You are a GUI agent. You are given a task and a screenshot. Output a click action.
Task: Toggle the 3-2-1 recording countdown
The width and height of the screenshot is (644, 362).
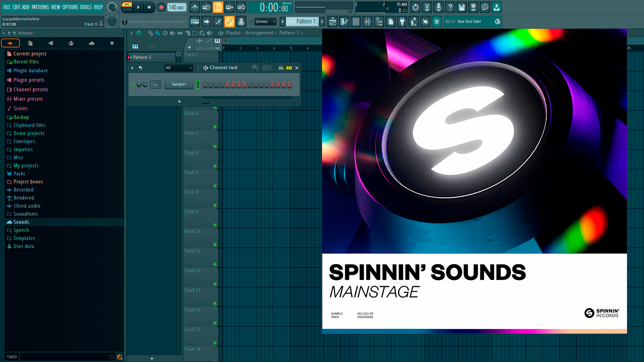[x=218, y=7]
